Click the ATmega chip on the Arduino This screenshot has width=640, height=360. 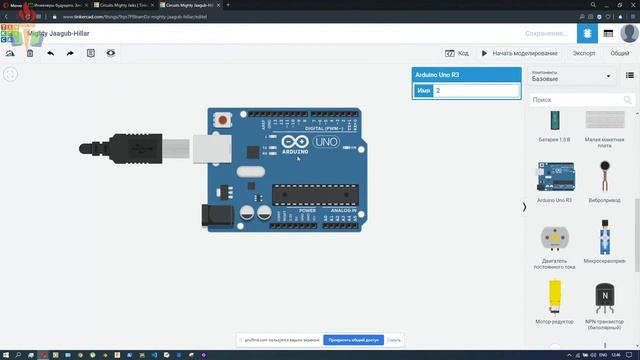click(x=316, y=195)
